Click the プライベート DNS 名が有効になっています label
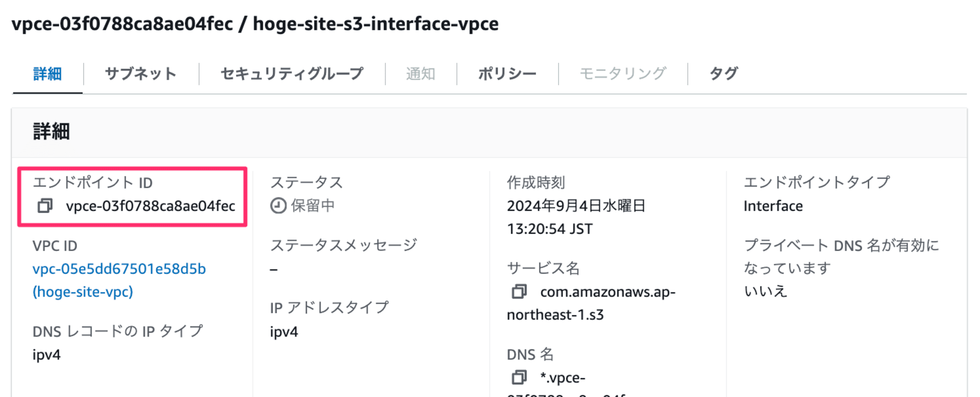The image size is (980, 397). click(x=841, y=257)
